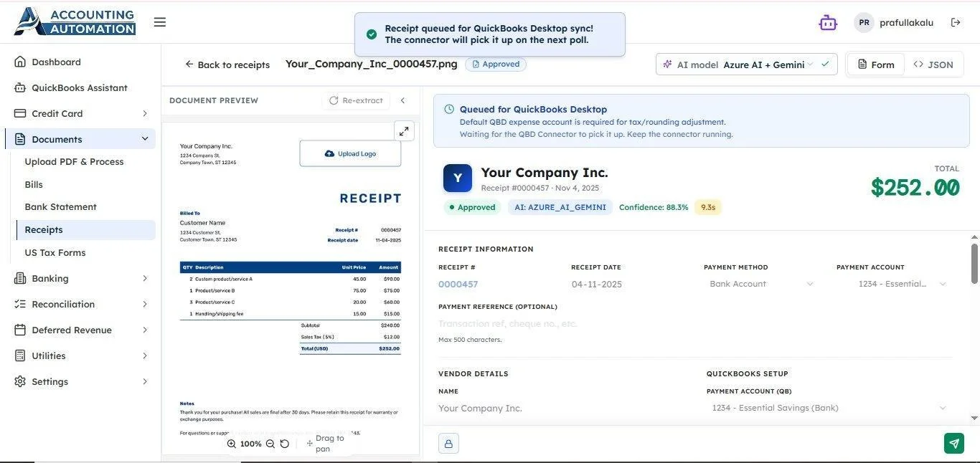
Task: Click the success checkmark in notification
Action: point(372,34)
